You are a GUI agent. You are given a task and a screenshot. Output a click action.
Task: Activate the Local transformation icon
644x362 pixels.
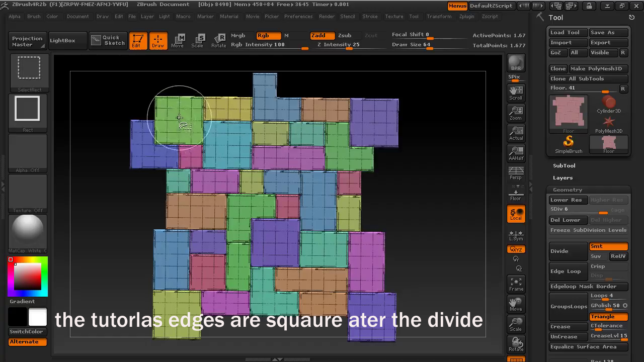(x=515, y=213)
